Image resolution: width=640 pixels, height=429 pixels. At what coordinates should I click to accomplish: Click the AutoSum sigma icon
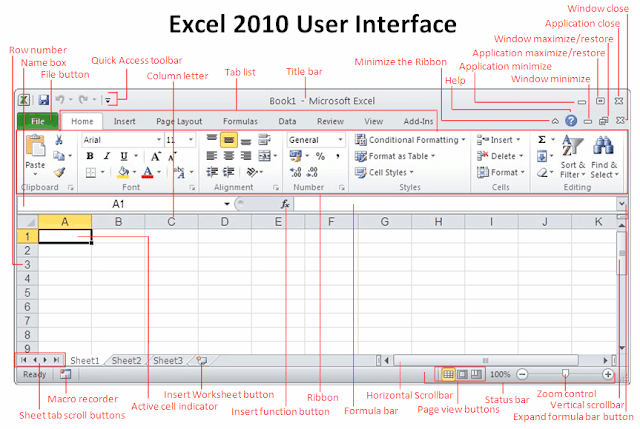[x=542, y=140]
